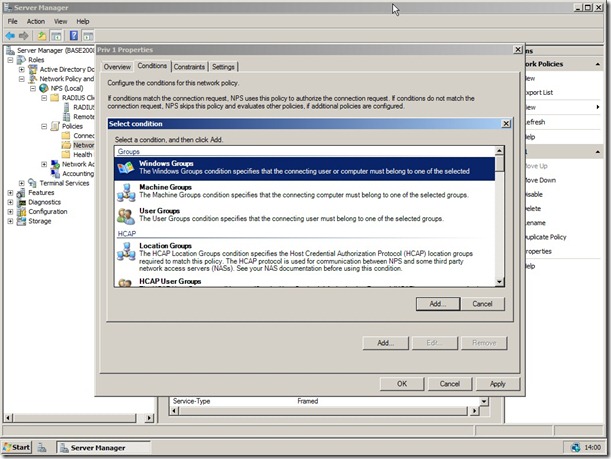Click the Server Manager root node icon
This screenshot has width=611, height=459.
coord(10,50)
